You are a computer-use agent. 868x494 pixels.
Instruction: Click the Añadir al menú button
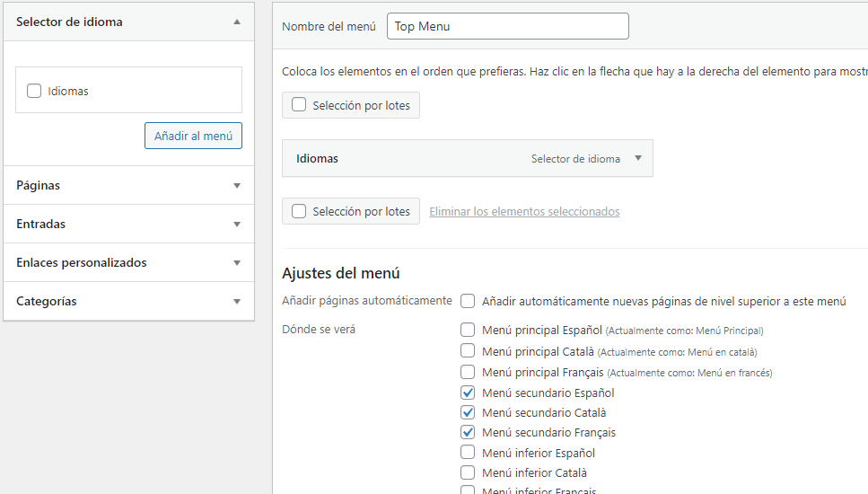click(193, 136)
